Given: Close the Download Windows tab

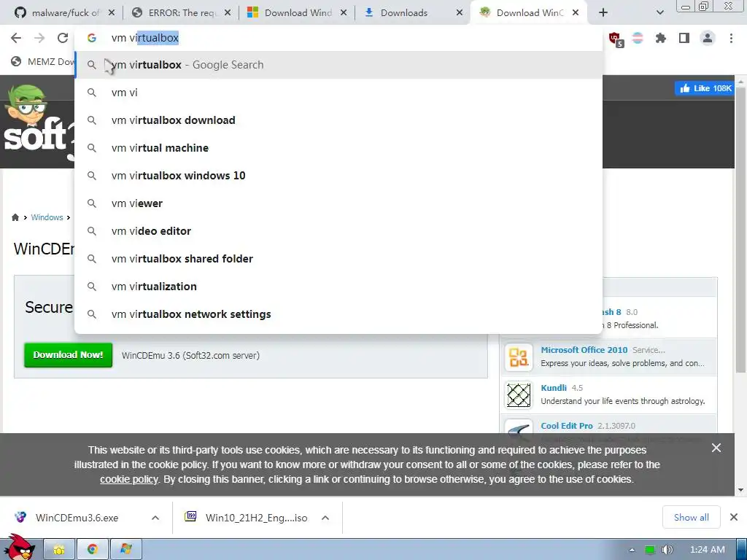Looking at the screenshot, I should click(344, 13).
